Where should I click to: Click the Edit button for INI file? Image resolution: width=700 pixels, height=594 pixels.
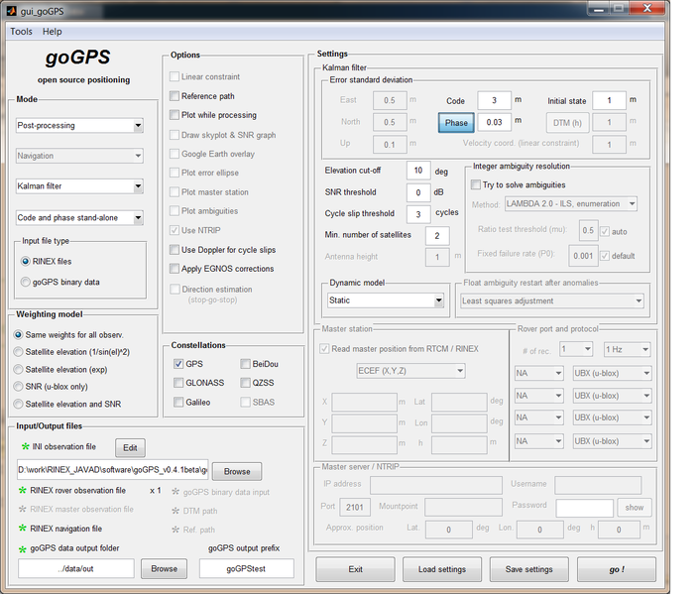click(130, 448)
